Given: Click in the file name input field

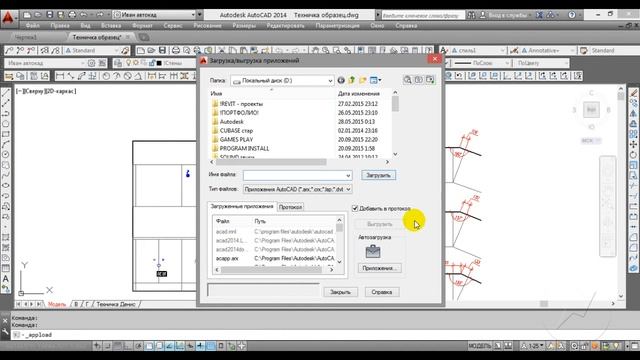Looking at the screenshot, I should tap(294, 176).
